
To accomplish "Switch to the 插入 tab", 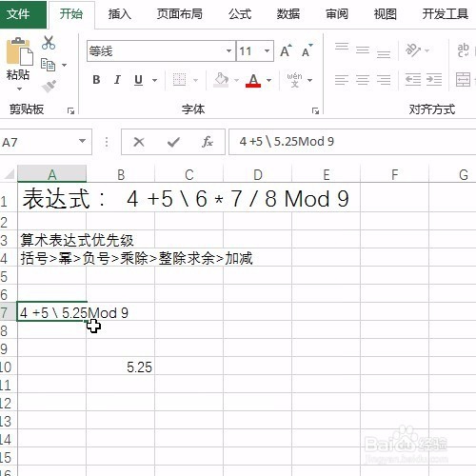I will coord(119,14).
